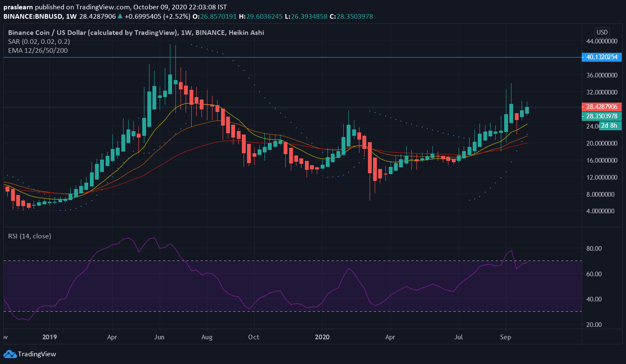This screenshot has width=626, height=364.
Task: Click the Jun label on time axis
Action: (x=159, y=337)
